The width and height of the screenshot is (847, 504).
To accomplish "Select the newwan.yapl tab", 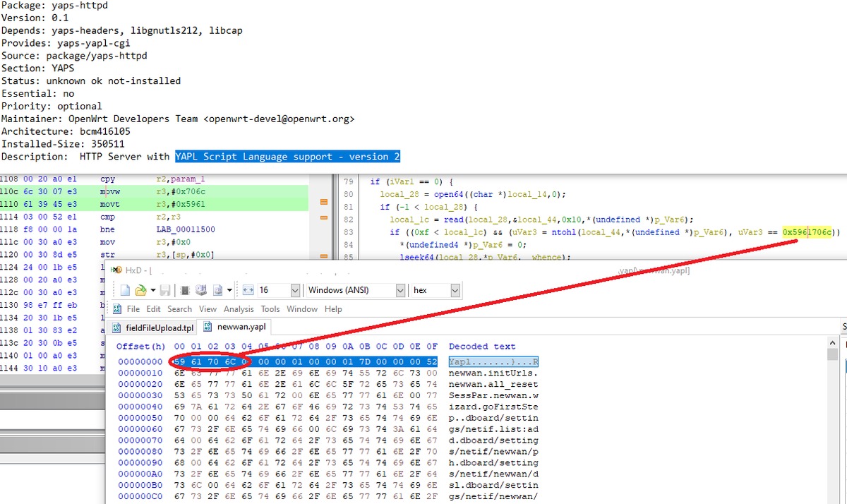I will pyautogui.click(x=234, y=326).
